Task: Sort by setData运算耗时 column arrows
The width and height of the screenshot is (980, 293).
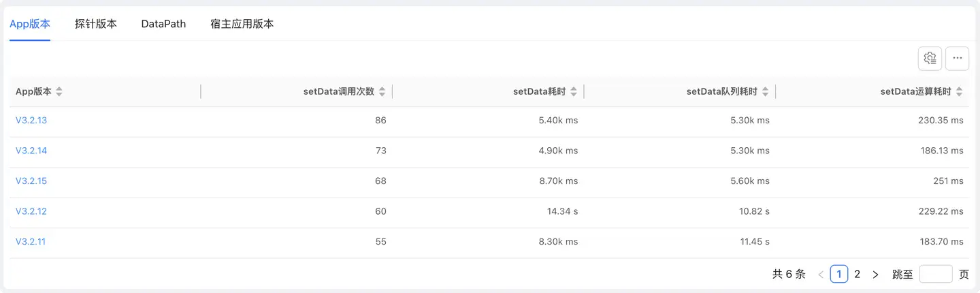Action: point(959,92)
